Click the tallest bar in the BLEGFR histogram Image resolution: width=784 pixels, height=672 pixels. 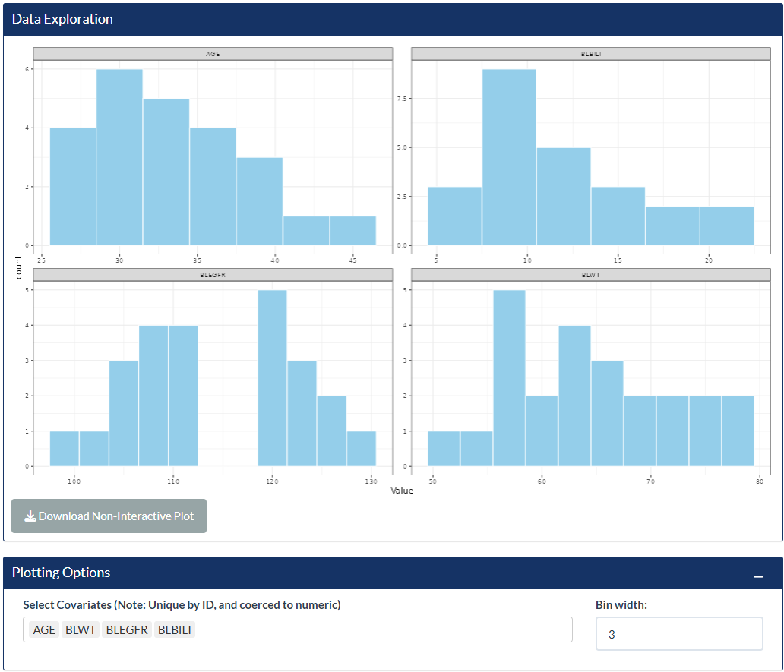272,377
